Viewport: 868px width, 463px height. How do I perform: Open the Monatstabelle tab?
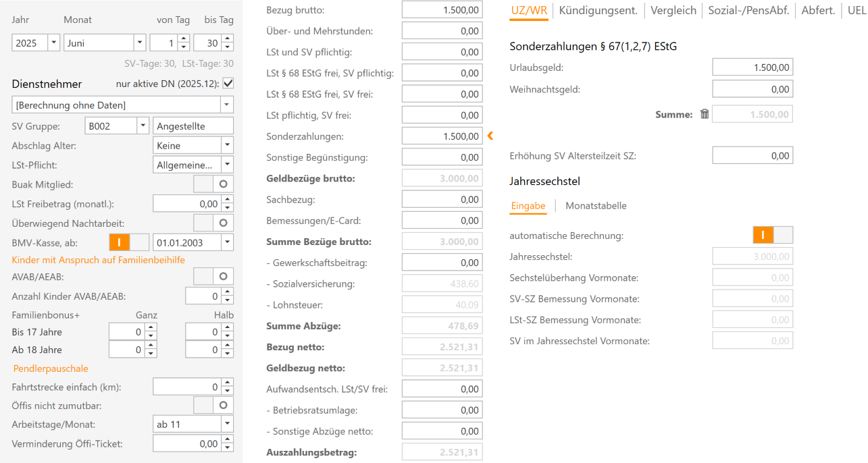596,206
